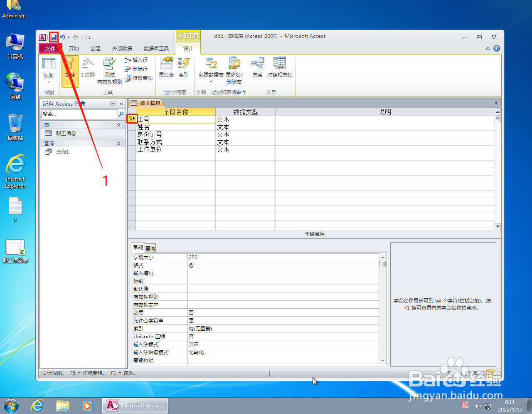Click the 数据类型 column header
The image size is (532, 414).
pos(245,112)
